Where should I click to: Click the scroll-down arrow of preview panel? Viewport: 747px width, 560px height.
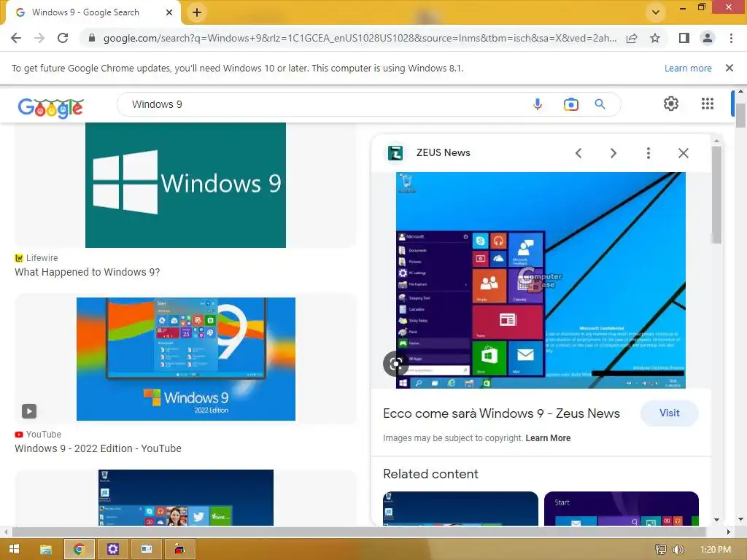pyautogui.click(x=716, y=519)
